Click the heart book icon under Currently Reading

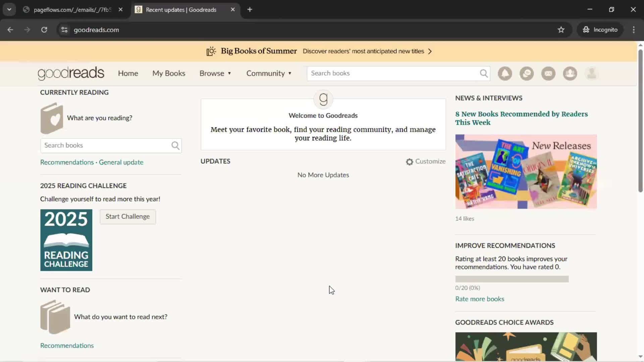[52, 118]
